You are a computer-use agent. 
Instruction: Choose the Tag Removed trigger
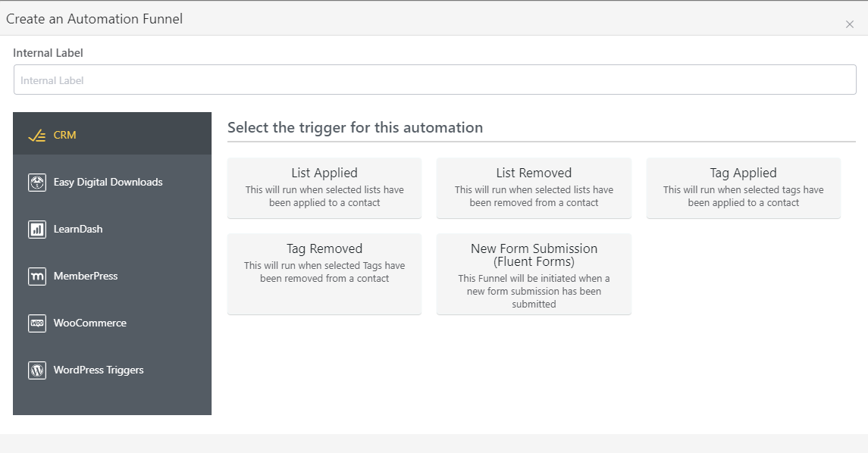(x=324, y=273)
